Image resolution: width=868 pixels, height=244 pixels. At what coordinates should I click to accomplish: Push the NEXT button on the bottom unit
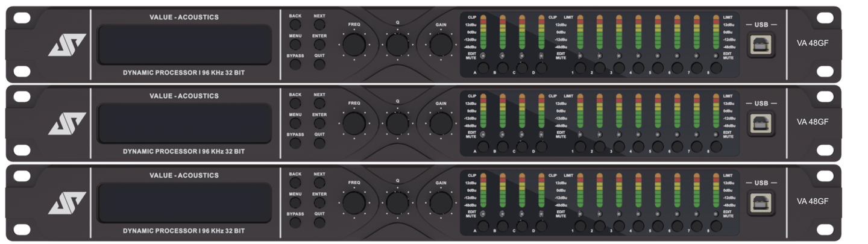[x=319, y=183]
